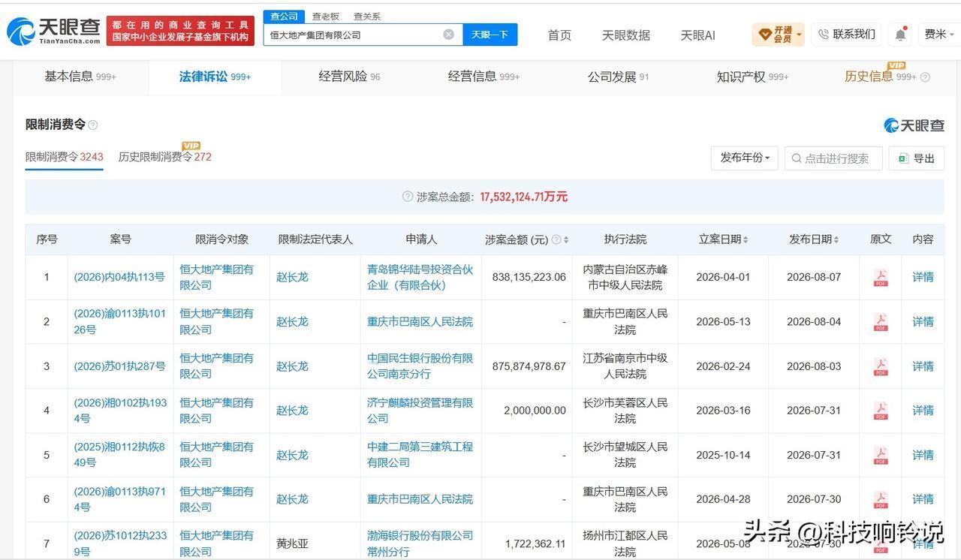The image size is (961, 560).
Task: Open case link (2026)渝0113执9714号
Action: tap(120, 499)
